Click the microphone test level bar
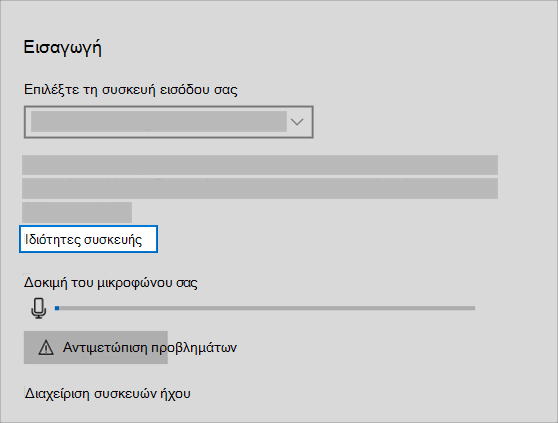The image size is (558, 423). [265, 308]
